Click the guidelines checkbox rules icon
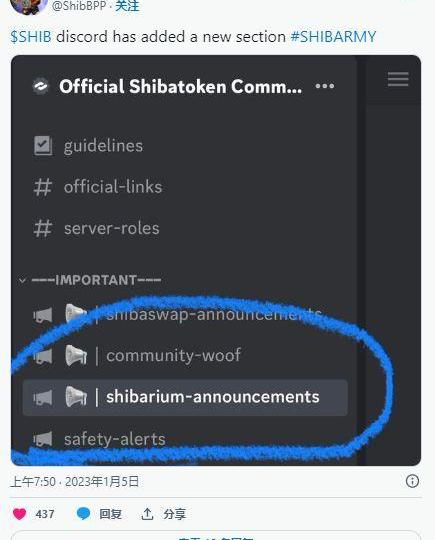The height and width of the screenshot is (540, 435). tap(43, 146)
